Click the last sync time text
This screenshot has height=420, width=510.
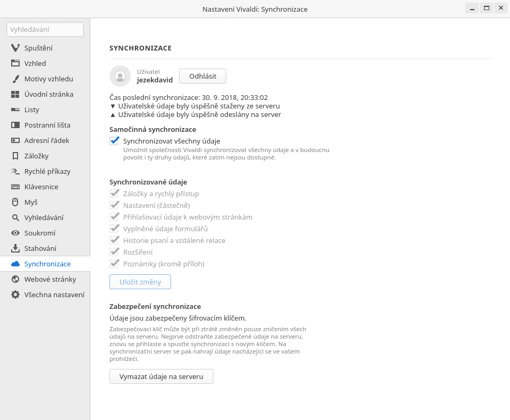[189, 97]
